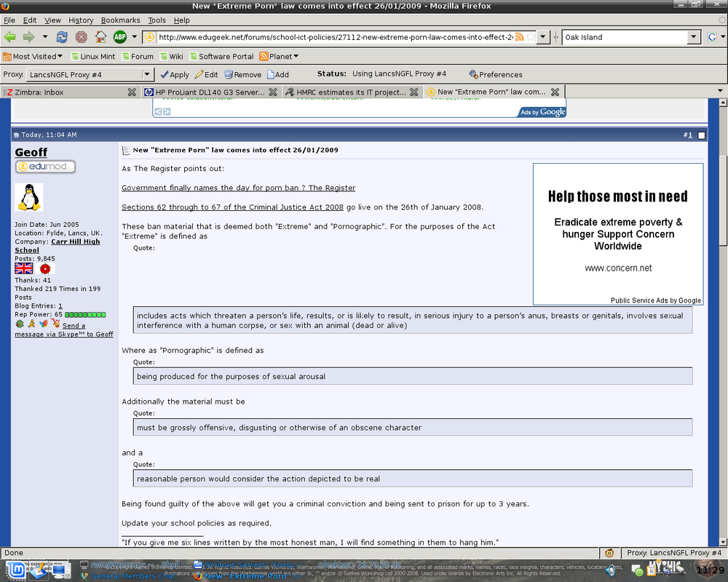Open the Home page icon

100,37
